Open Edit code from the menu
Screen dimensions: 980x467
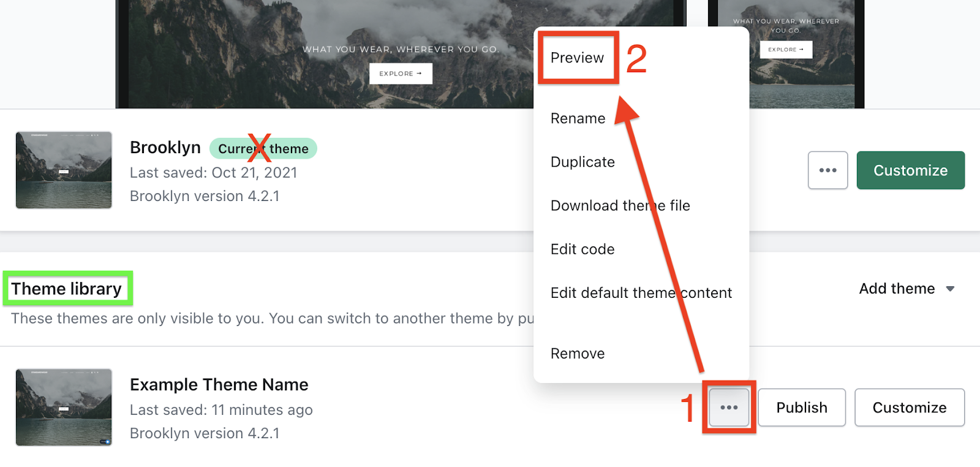tap(582, 249)
